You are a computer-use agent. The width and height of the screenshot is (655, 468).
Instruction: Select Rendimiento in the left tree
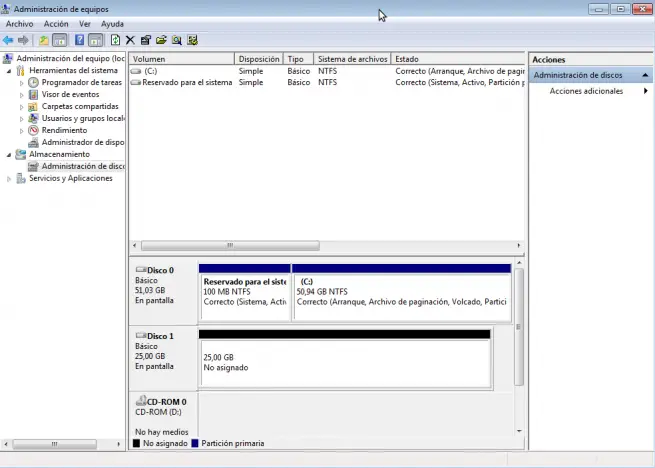click(64, 130)
